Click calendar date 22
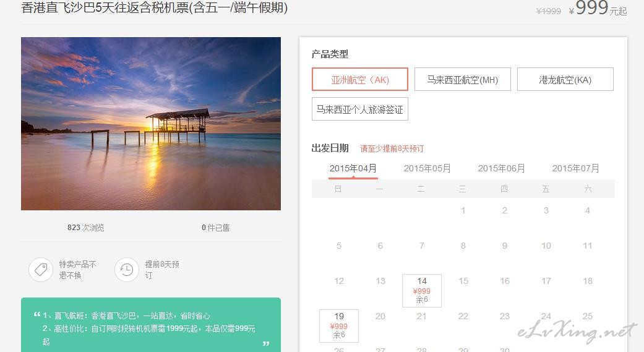This screenshot has height=352, width=644. tap(463, 316)
